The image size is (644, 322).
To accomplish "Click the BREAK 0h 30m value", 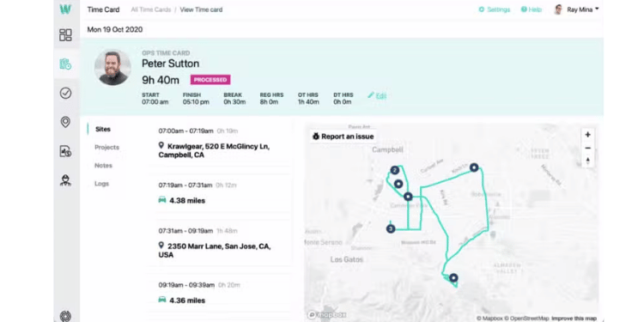I will (235, 102).
